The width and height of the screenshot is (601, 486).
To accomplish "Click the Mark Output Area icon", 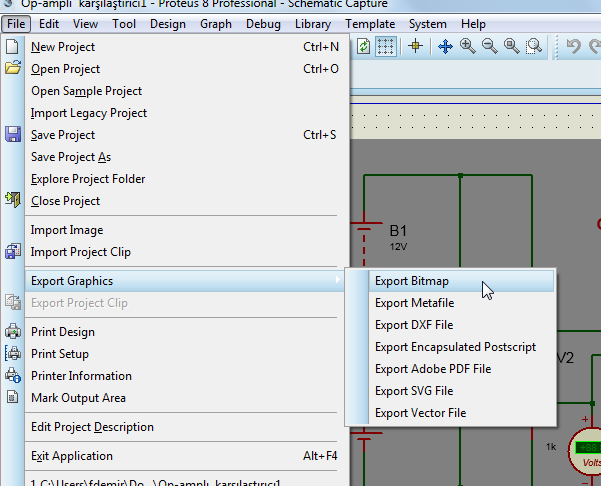I will pyautogui.click(x=12, y=397).
